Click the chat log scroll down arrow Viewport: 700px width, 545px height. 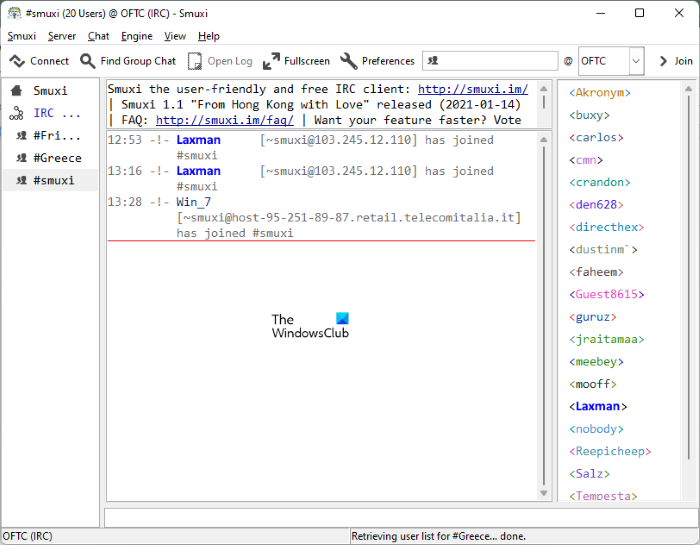point(544,493)
